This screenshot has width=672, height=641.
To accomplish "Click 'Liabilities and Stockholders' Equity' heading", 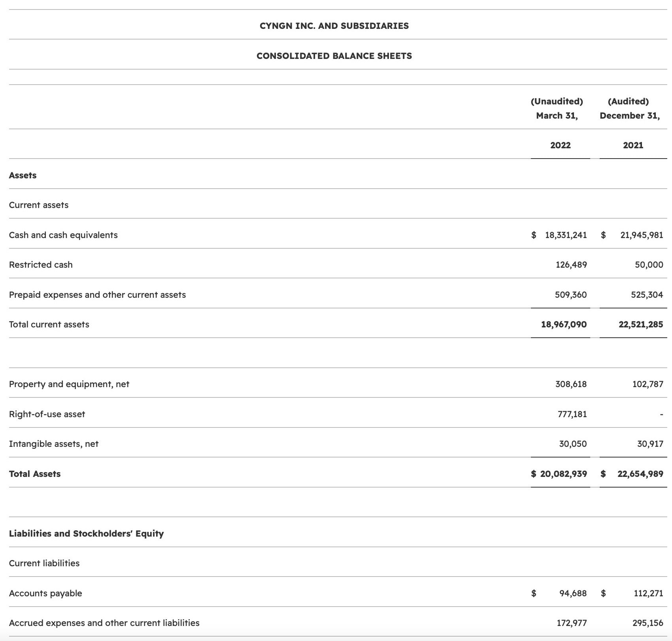I will (86, 533).
